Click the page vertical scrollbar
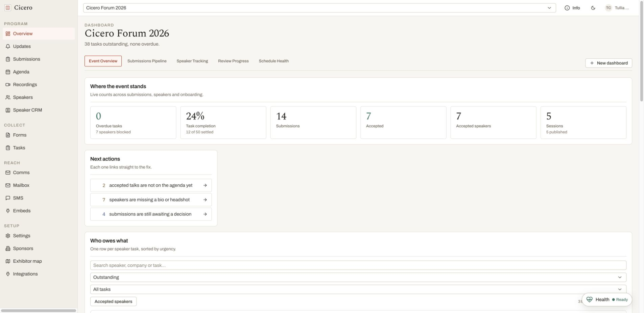Image resolution: width=644 pixels, height=313 pixels. [641, 51]
